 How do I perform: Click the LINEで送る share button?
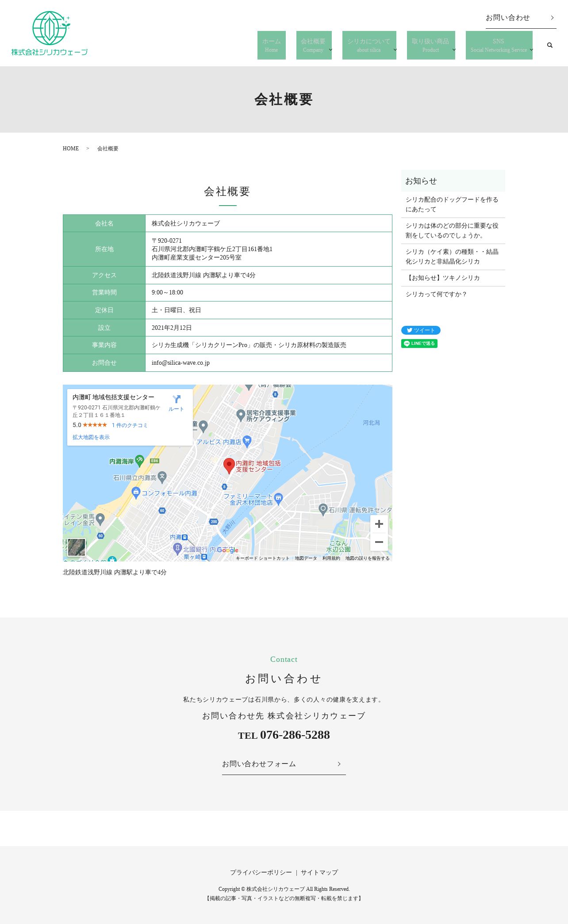tap(419, 344)
